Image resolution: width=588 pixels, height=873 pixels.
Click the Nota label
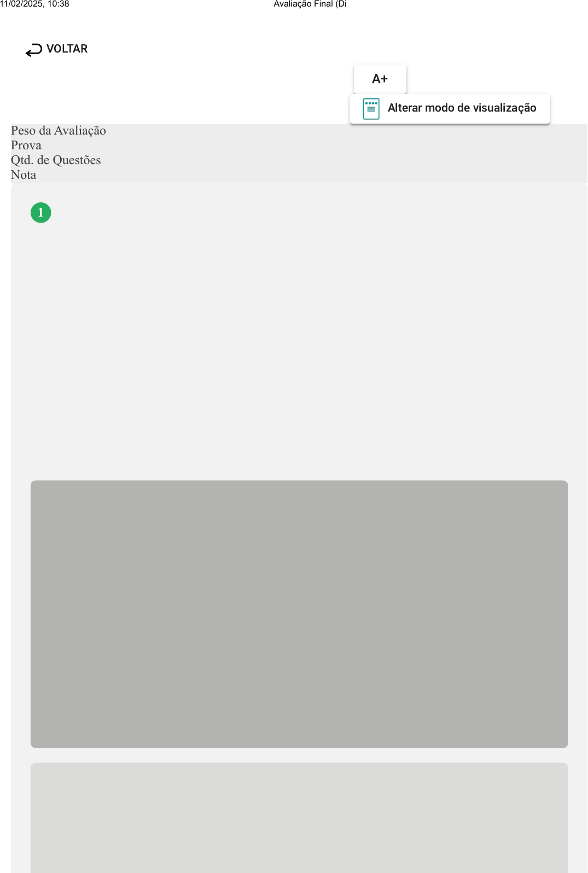click(24, 174)
